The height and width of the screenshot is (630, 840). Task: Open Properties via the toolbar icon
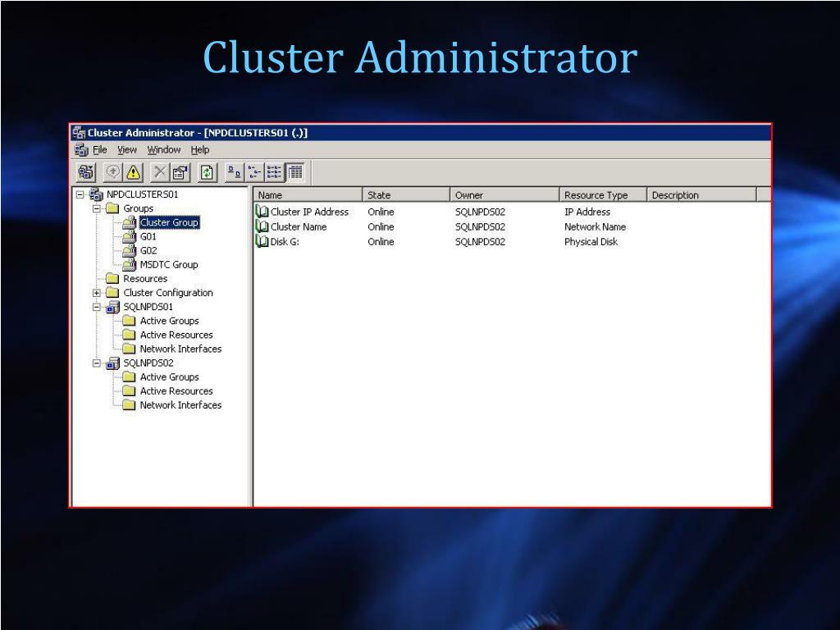point(180,172)
